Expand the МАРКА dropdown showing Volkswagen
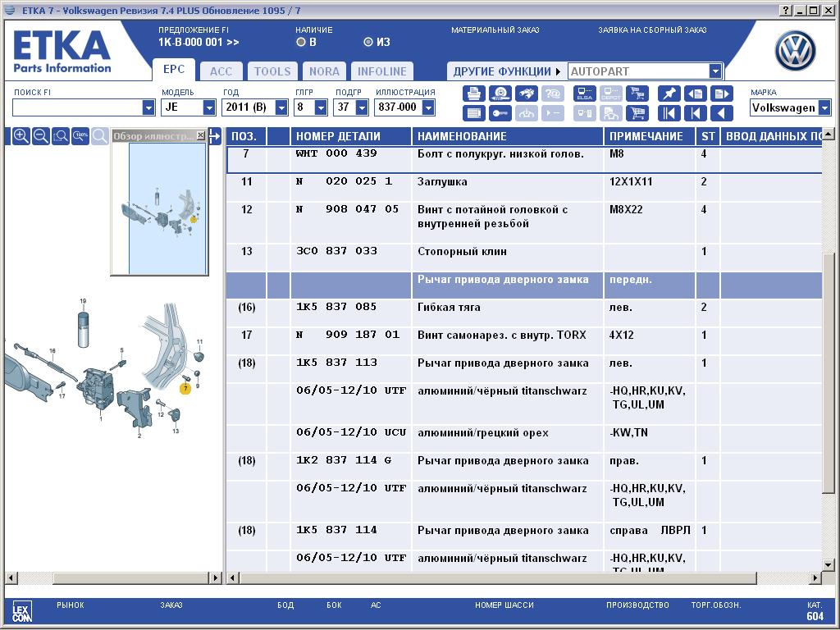The image size is (840, 630). coord(825,107)
